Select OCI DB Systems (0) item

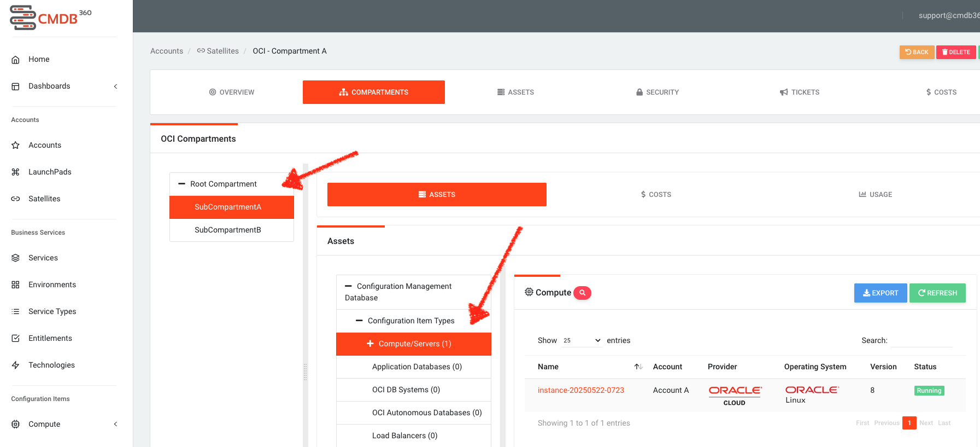[414, 390]
